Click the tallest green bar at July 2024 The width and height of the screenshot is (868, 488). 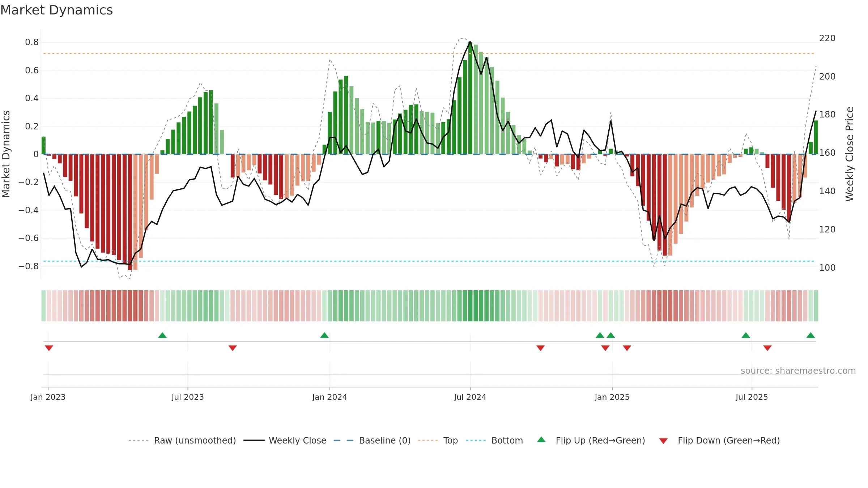click(x=470, y=98)
